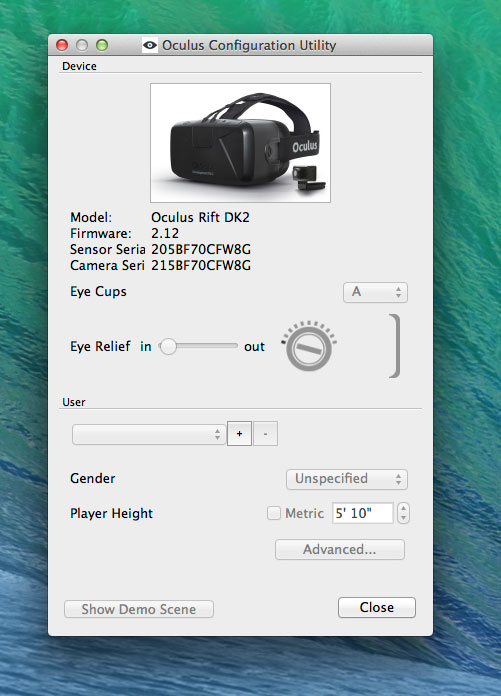Image resolution: width=501 pixels, height=696 pixels.
Task: Enable the Metric checkbox
Action: click(274, 513)
